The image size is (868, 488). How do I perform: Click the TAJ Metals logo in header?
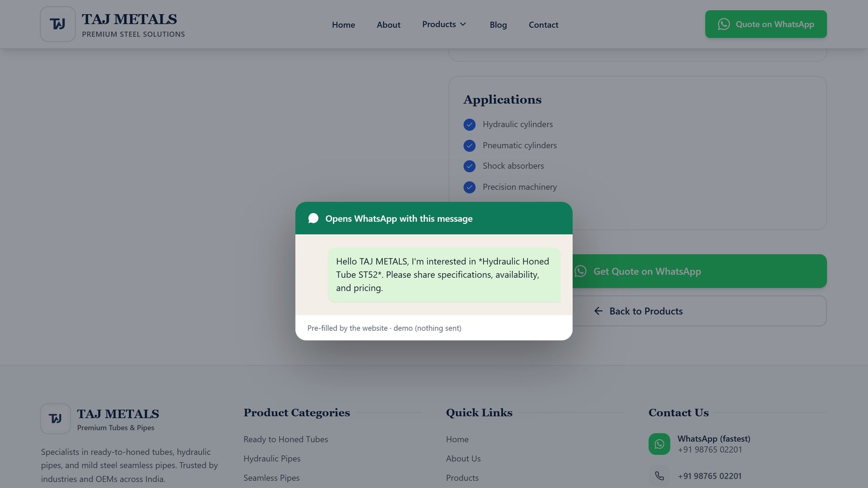point(58,24)
